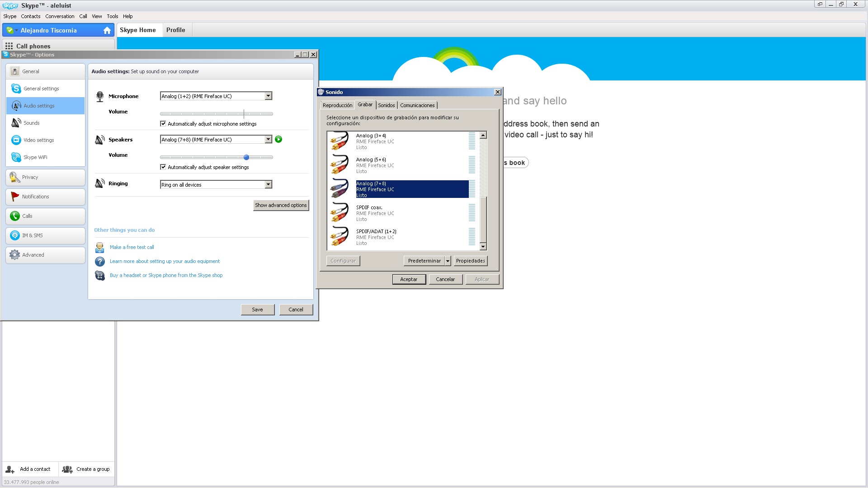868x488 pixels.
Task: Switch to the Sonidos tab
Action: click(387, 105)
